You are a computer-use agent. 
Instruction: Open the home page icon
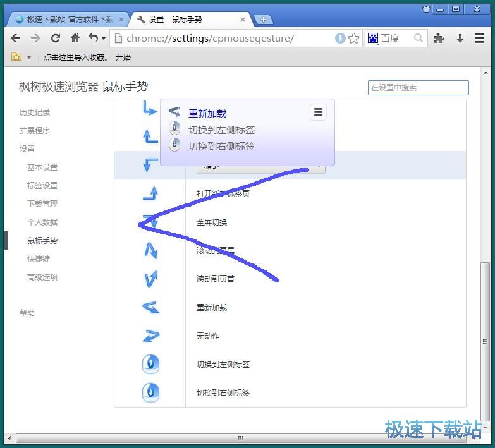click(75, 38)
